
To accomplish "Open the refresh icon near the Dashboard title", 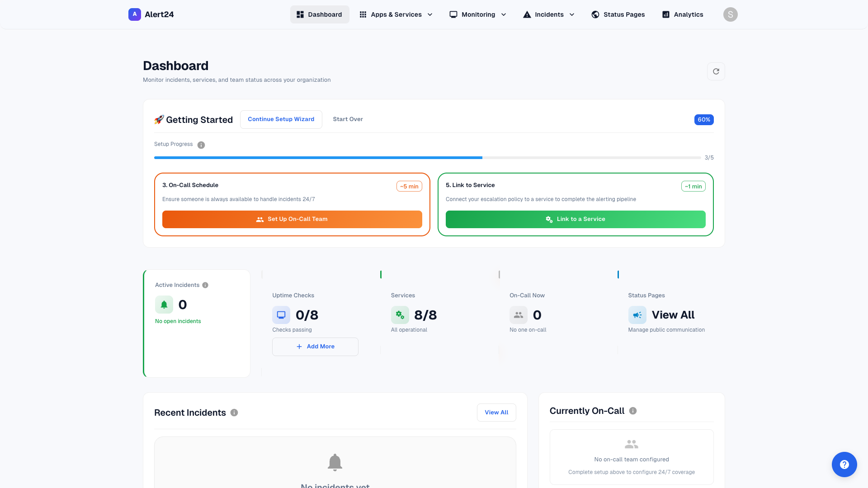I will (x=716, y=71).
